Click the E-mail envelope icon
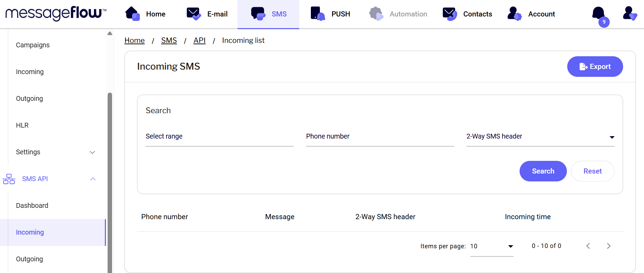 (x=194, y=14)
